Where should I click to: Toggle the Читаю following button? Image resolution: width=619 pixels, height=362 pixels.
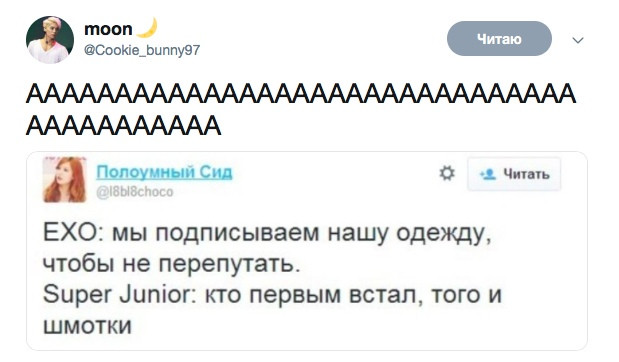pos(499,39)
